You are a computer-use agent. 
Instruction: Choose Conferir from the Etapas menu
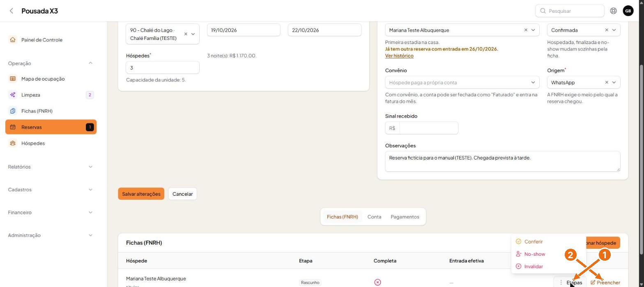tap(548, 242)
